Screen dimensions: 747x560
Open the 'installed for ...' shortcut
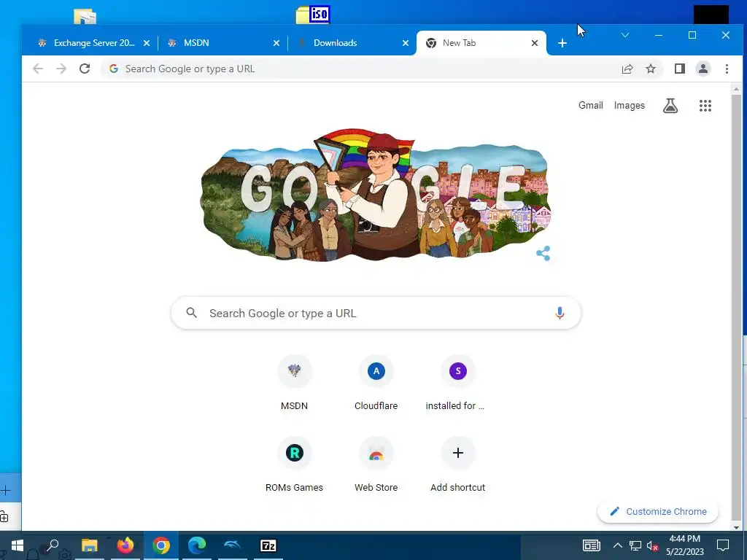point(458,384)
